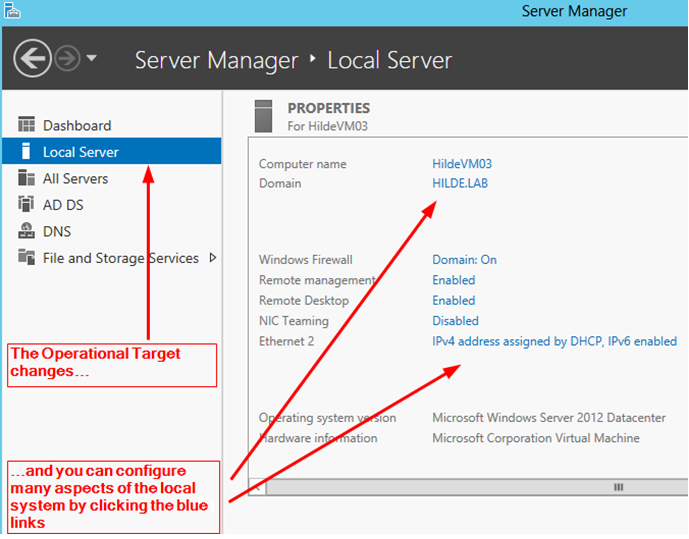Open Ethernet 2 IPv4 address settings link
Viewport: 689px width, 539px height.
coord(555,341)
